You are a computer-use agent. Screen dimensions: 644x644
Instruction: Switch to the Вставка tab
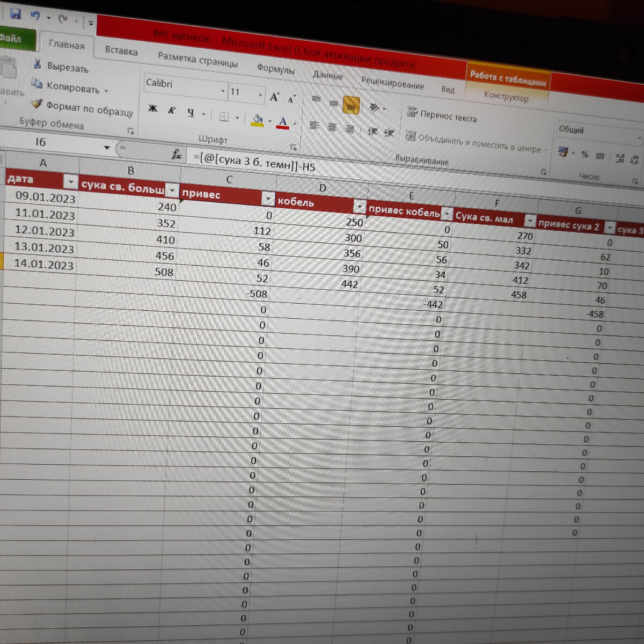tap(121, 51)
